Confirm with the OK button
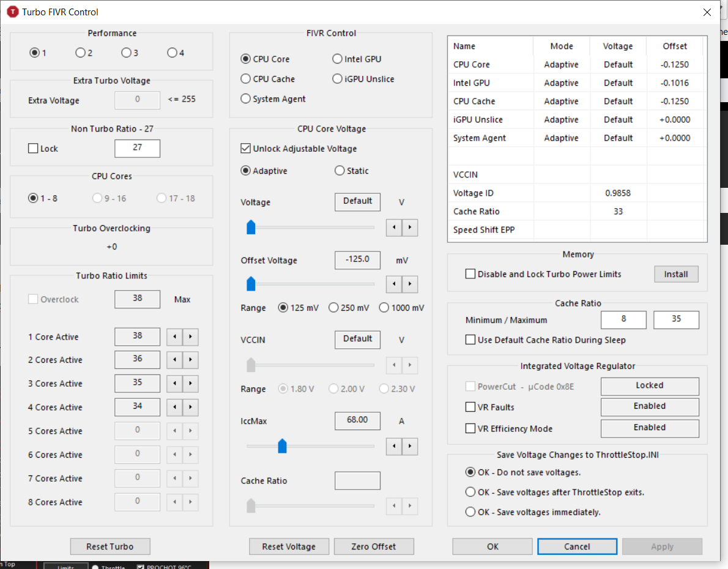 pyautogui.click(x=492, y=547)
